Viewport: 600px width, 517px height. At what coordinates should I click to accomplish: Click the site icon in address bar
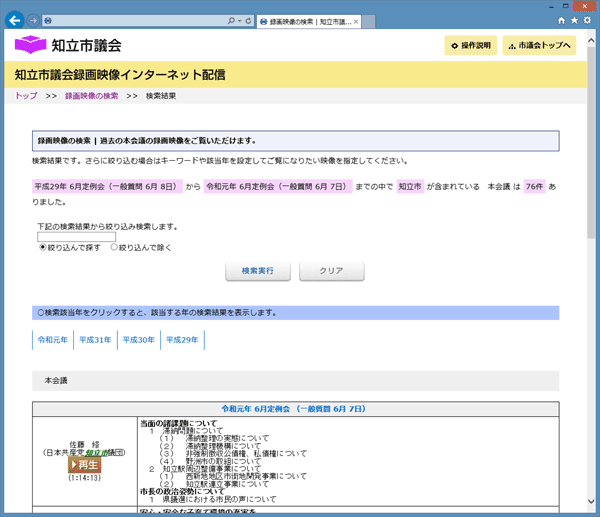[x=48, y=21]
